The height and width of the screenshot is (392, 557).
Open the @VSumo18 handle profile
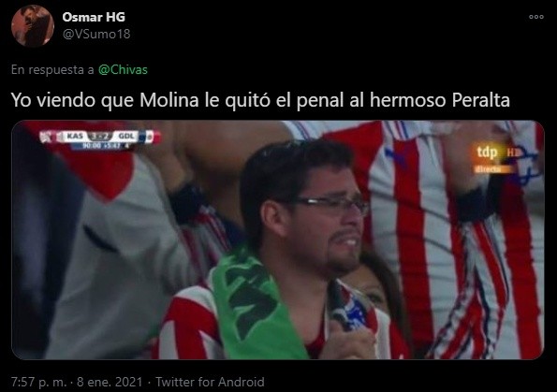point(96,34)
